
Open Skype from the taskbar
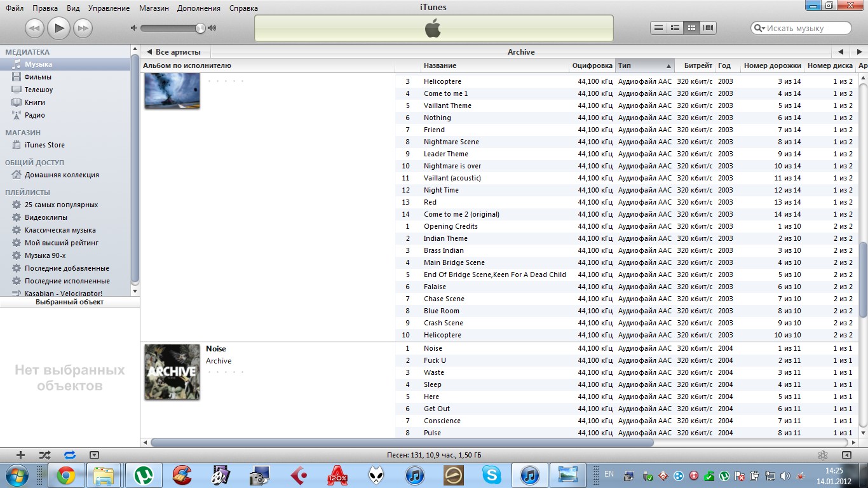click(491, 475)
